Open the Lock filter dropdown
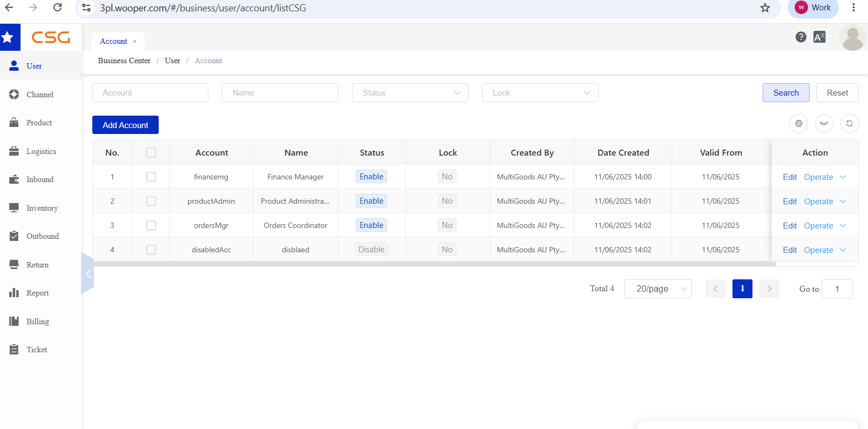The width and height of the screenshot is (868, 429). (540, 93)
